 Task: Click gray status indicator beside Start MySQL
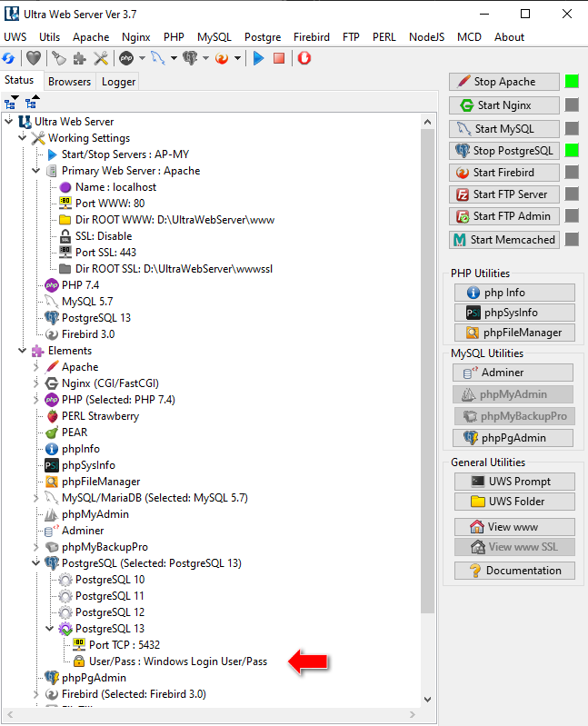(572, 128)
